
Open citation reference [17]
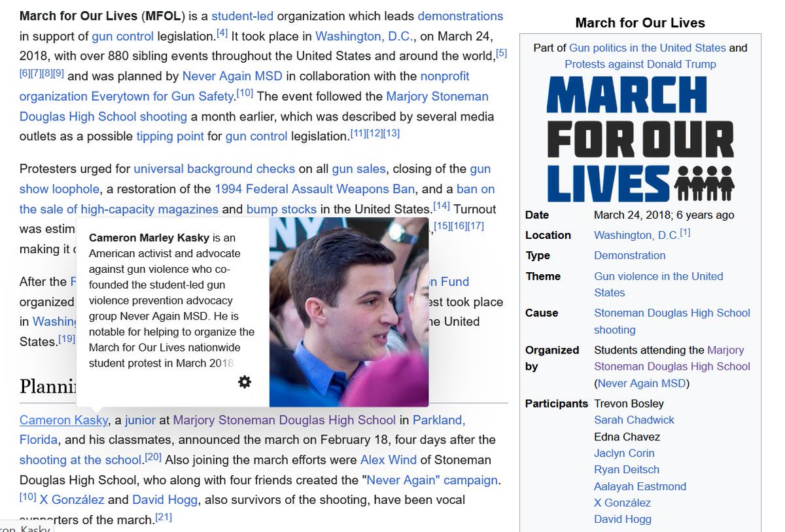(476, 226)
